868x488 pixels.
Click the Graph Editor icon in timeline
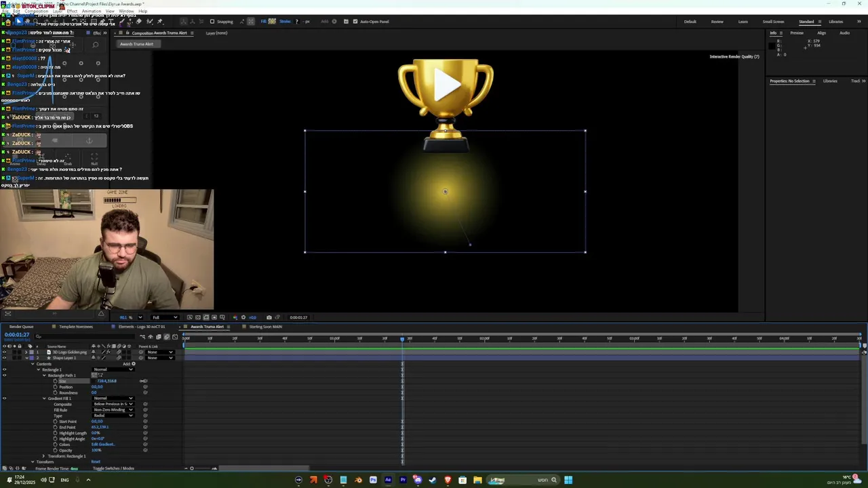pos(175,337)
